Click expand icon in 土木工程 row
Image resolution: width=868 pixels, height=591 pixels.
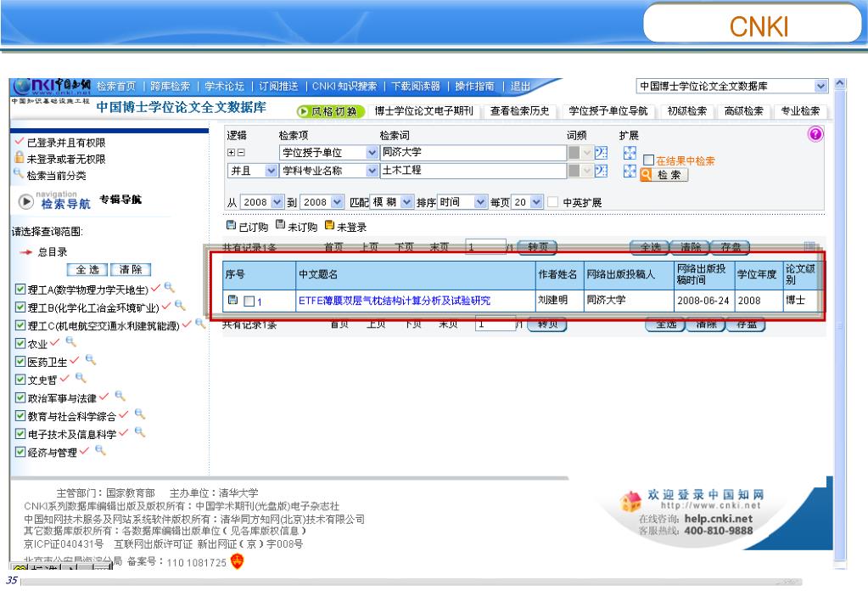click(630, 171)
